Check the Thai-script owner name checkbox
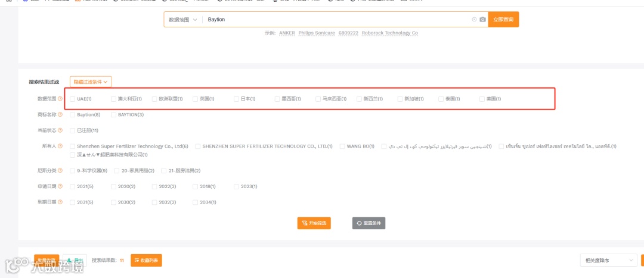 pyautogui.click(x=501, y=146)
